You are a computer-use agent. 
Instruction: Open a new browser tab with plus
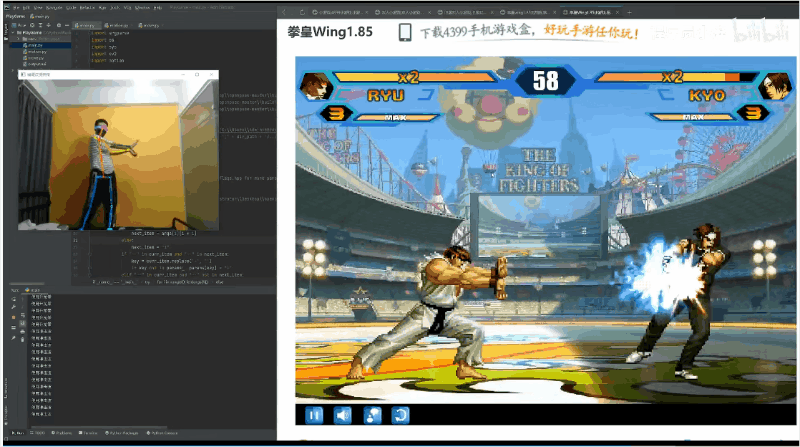(629, 12)
